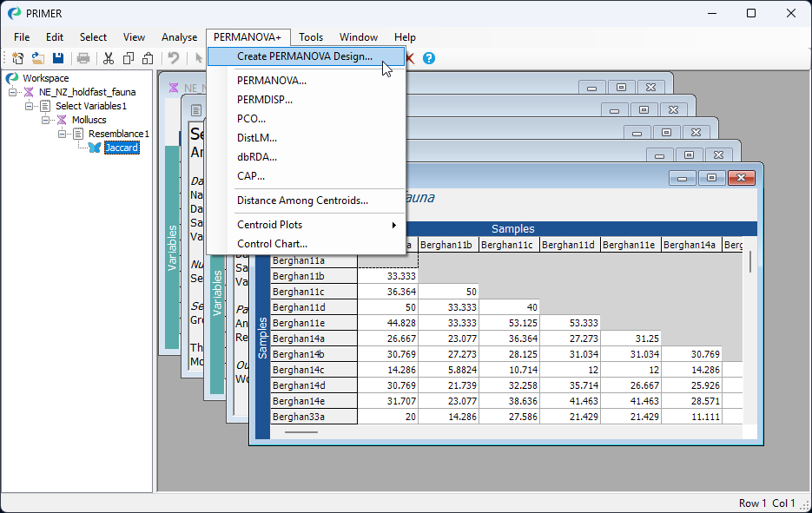812x513 pixels.
Task: Click the New workspace toolbar icon
Action: [x=17, y=58]
